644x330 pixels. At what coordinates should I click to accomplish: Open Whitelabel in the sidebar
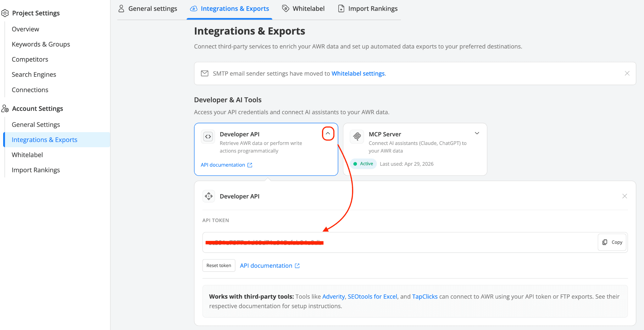pos(27,155)
